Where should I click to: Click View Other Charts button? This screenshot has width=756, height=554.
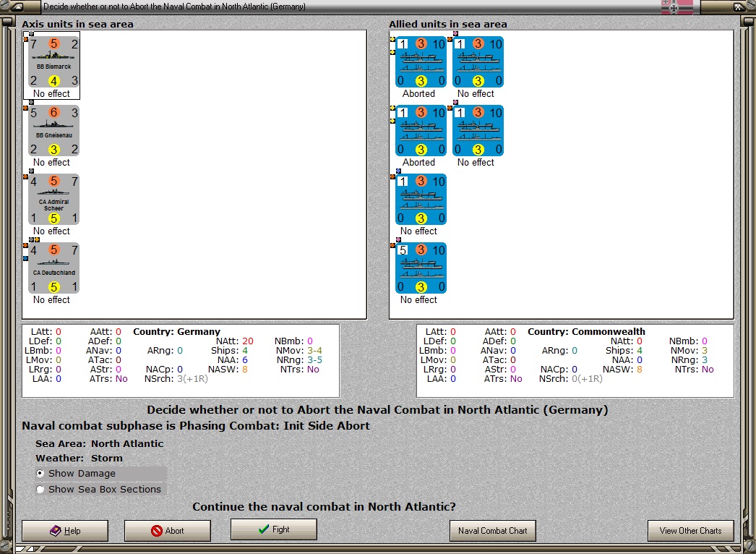[690, 531]
